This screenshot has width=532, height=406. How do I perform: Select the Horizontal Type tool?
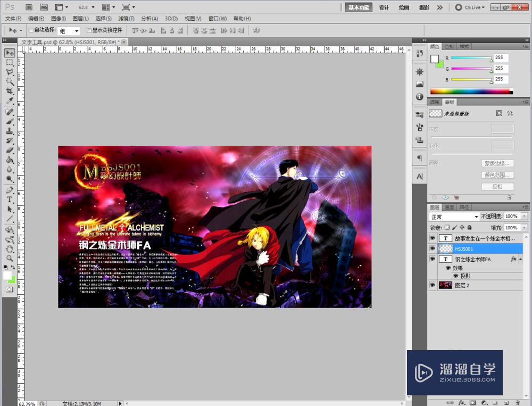coord(10,200)
